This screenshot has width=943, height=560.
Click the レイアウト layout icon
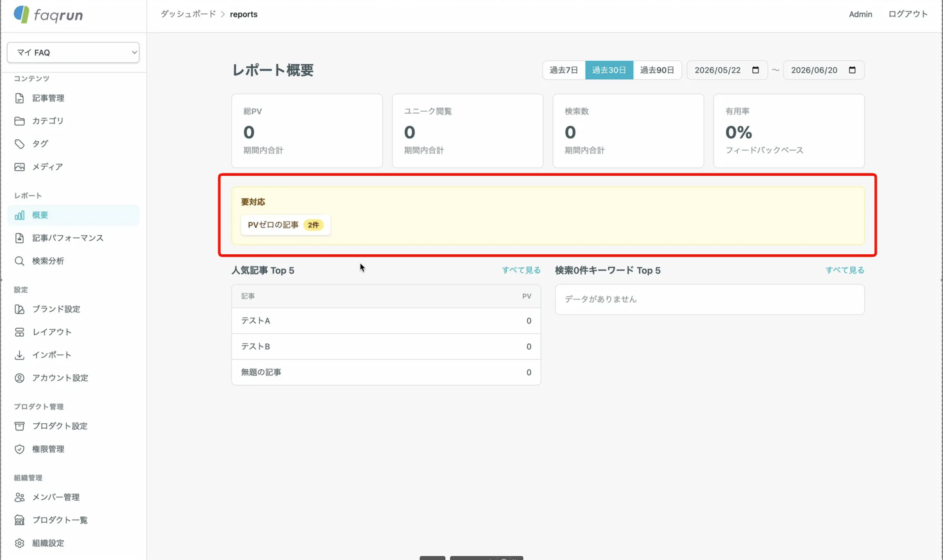point(19,332)
